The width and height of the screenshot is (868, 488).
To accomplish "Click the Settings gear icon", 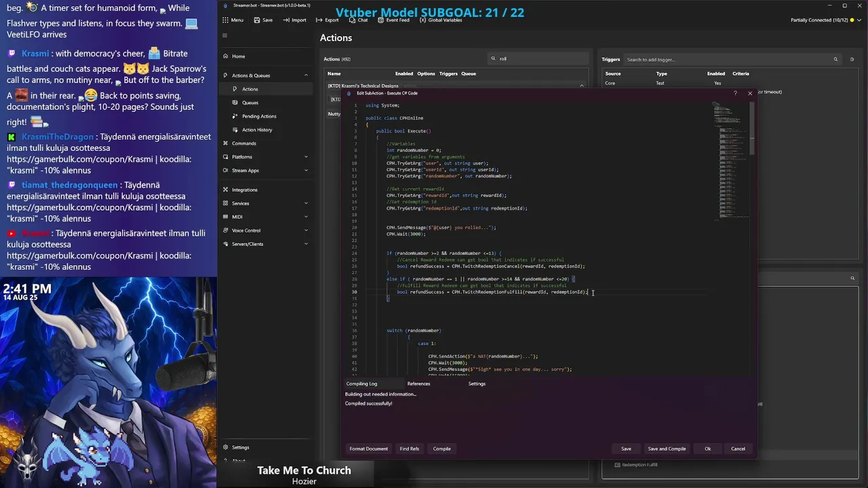I will [x=225, y=447].
